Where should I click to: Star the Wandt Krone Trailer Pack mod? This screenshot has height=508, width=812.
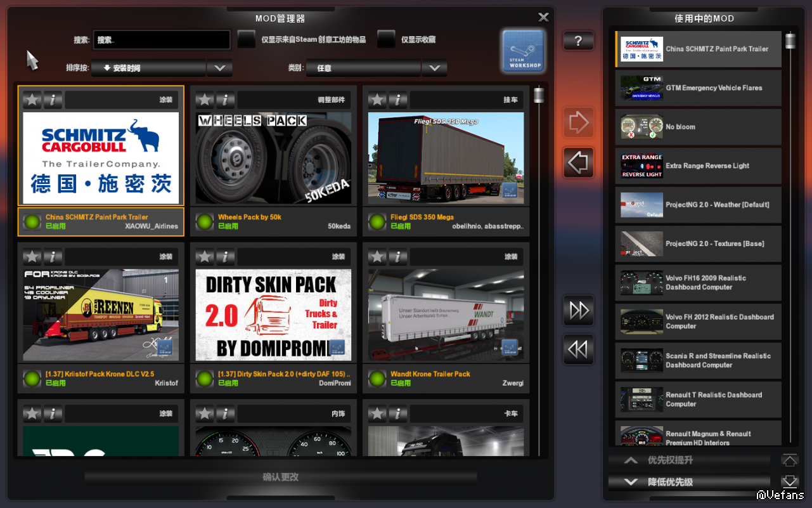coord(377,257)
